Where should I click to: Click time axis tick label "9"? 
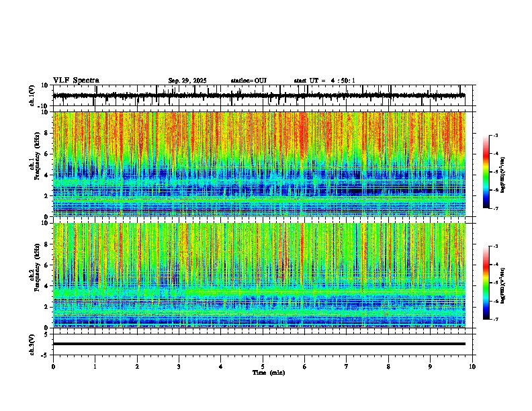coord(430,367)
